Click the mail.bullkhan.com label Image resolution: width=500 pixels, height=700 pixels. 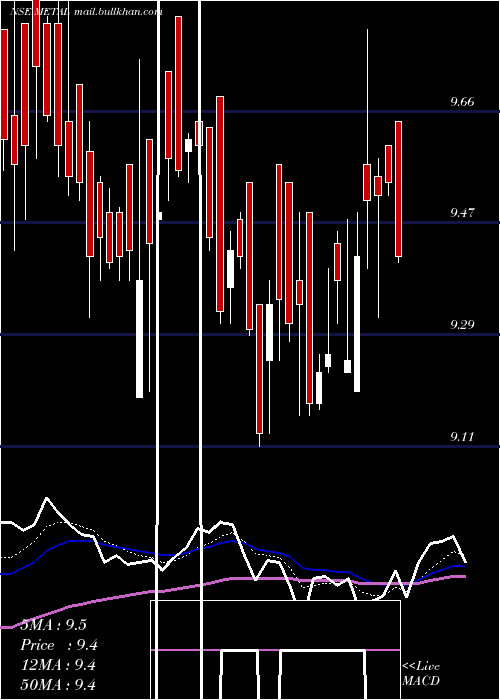pos(118,12)
